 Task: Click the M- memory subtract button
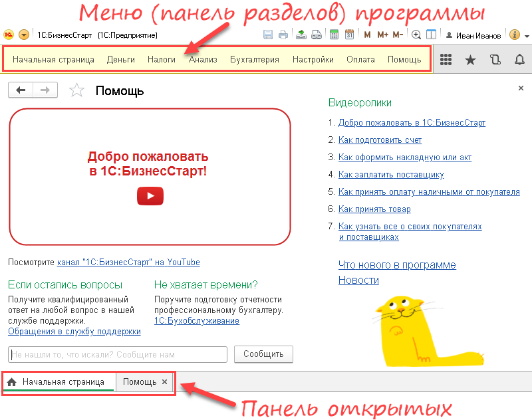[x=398, y=35]
